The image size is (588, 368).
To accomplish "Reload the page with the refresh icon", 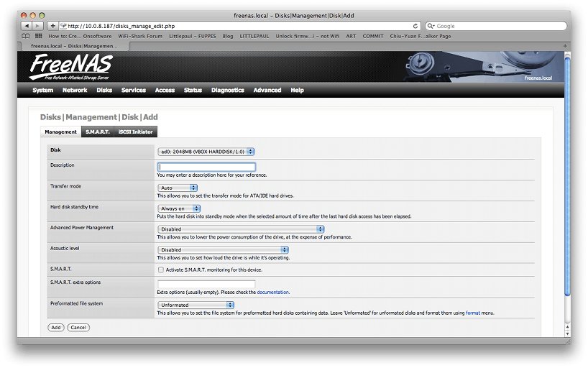I will [x=415, y=26].
